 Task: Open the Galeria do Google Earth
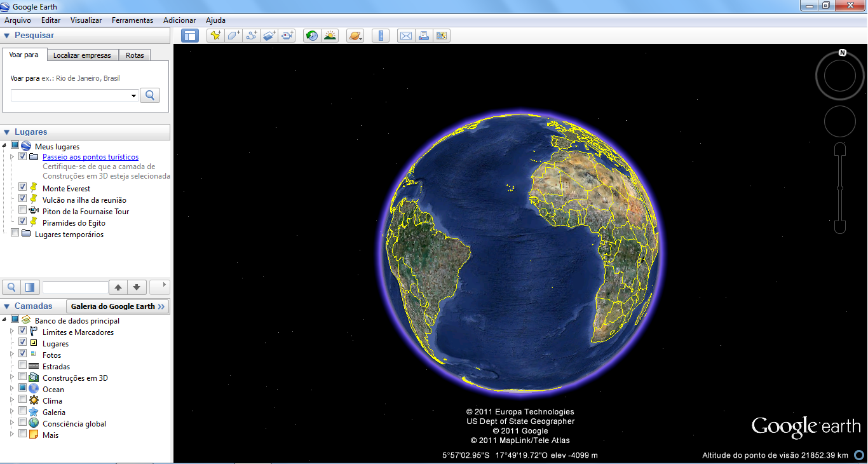click(117, 306)
